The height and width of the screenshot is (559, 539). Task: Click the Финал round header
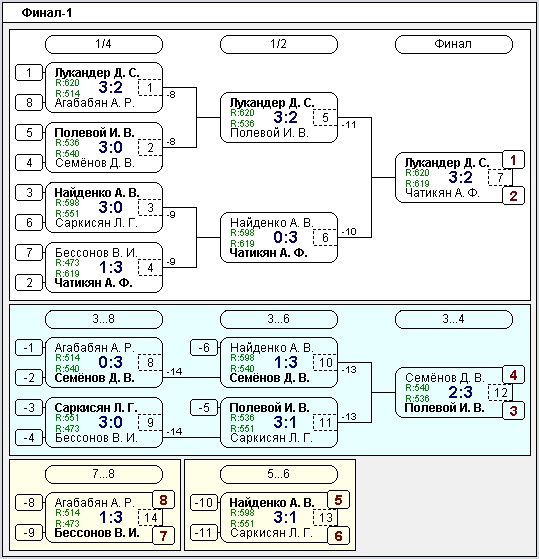(453, 44)
